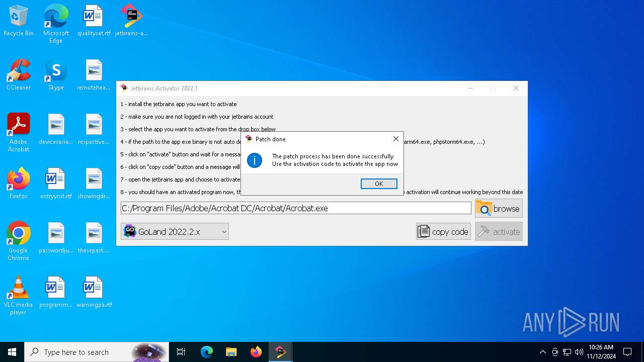Viewport: 644px width, 362px height.
Task: Open Skype desktop shortcut
Action: 56,75
